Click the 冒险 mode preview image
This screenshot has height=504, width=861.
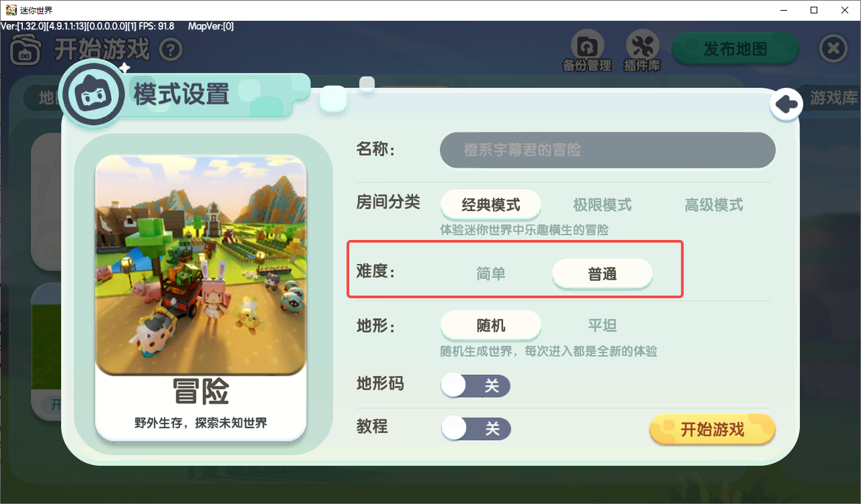click(x=201, y=265)
